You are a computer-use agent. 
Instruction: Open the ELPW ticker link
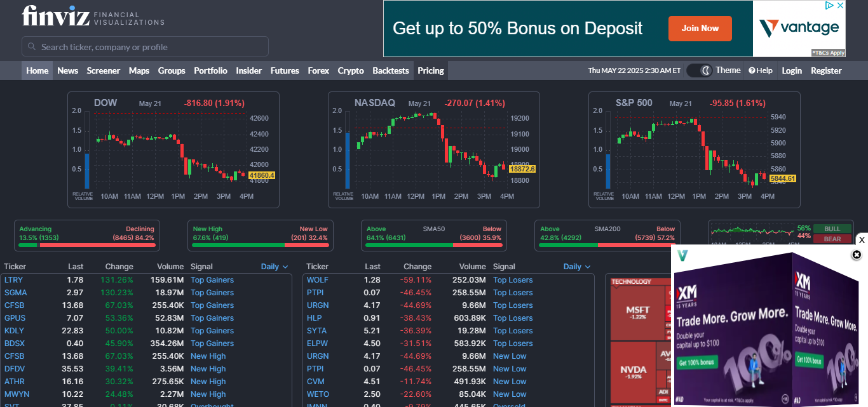[x=317, y=344]
